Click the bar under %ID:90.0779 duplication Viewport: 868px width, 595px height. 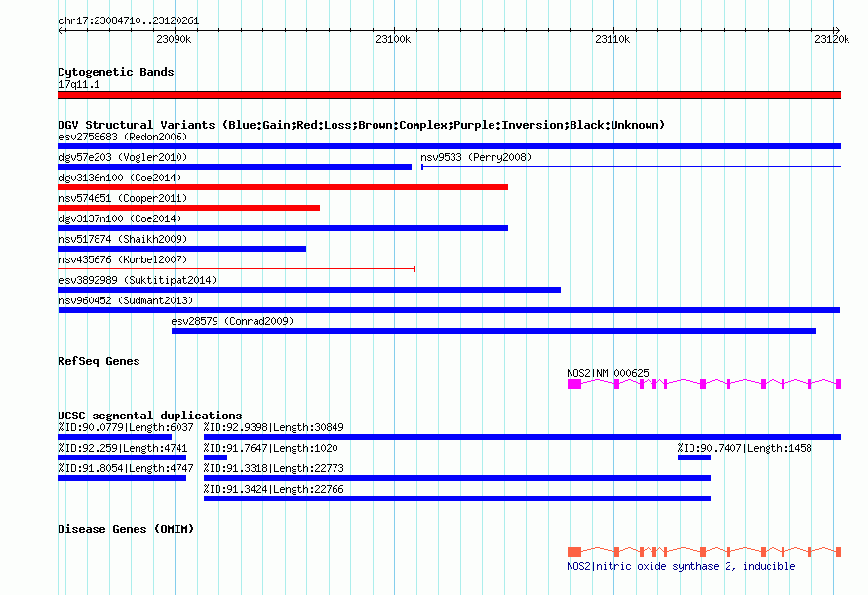(114, 437)
